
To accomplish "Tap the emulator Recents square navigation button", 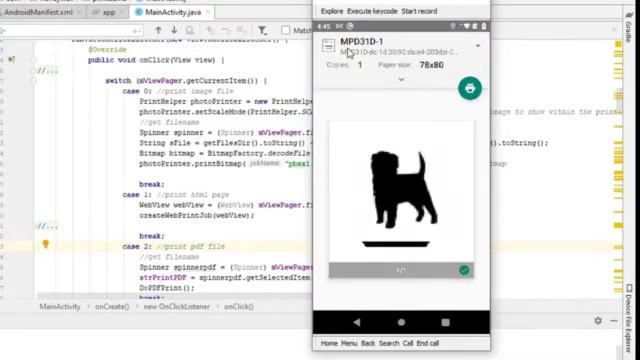I will point(445,322).
